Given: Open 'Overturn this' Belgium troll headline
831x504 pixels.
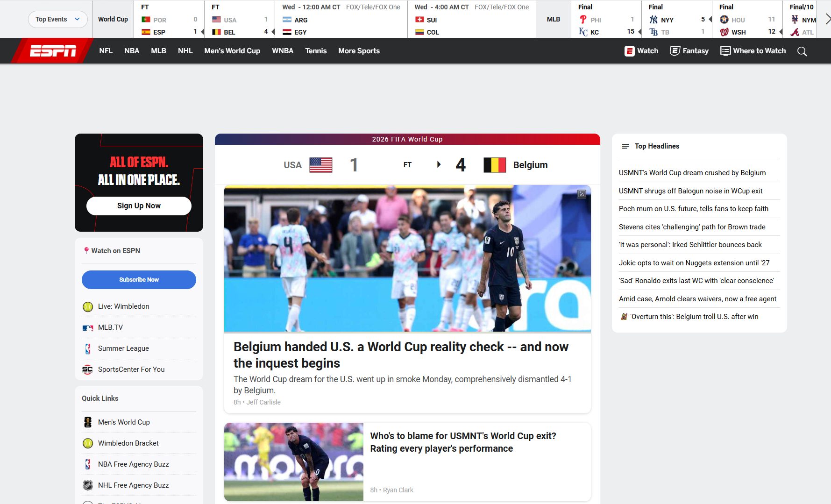Looking at the screenshot, I should 694,317.
